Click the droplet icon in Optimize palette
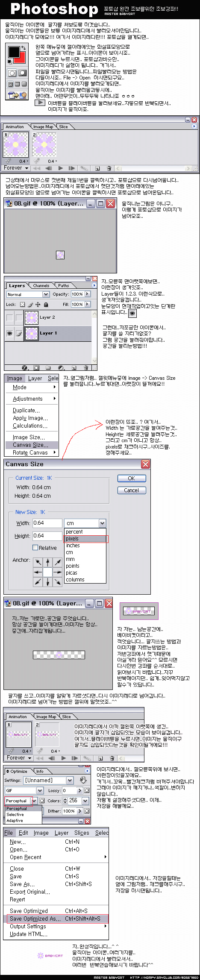The image size is (200, 980). point(83,780)
